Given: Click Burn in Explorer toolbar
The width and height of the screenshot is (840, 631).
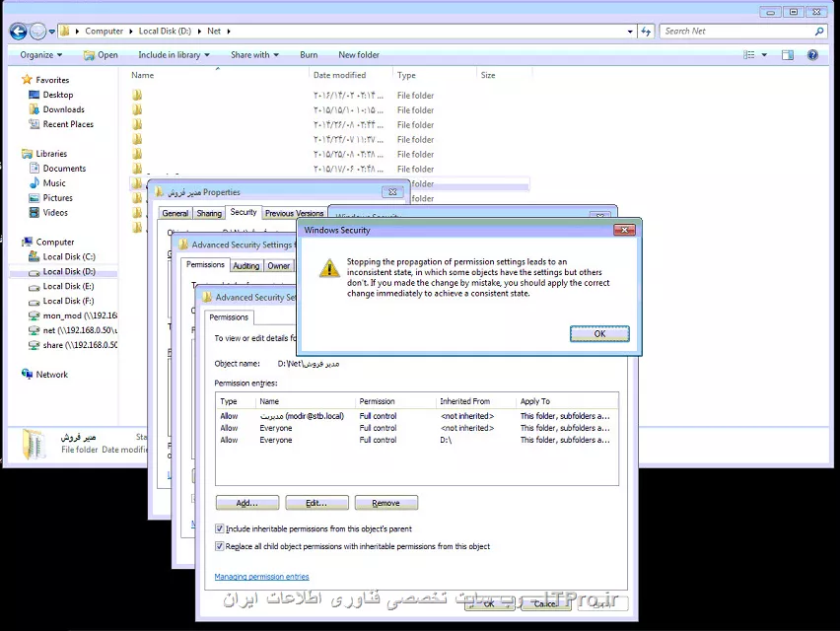Looking at the screenshot, I should (x=309, y=54).
